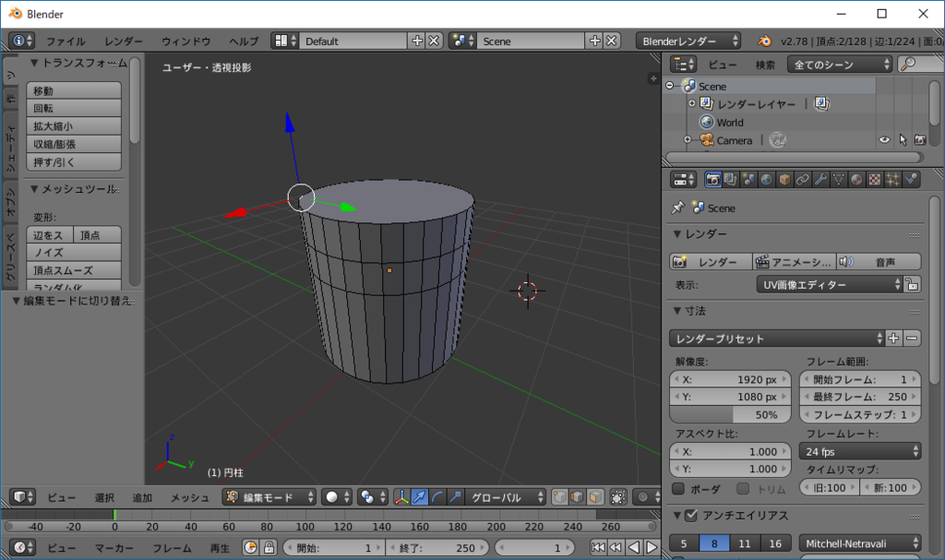Screen dimensions: 945x560
Task: Expand the レンダープリセット dropdown
Action: point(776,339)
